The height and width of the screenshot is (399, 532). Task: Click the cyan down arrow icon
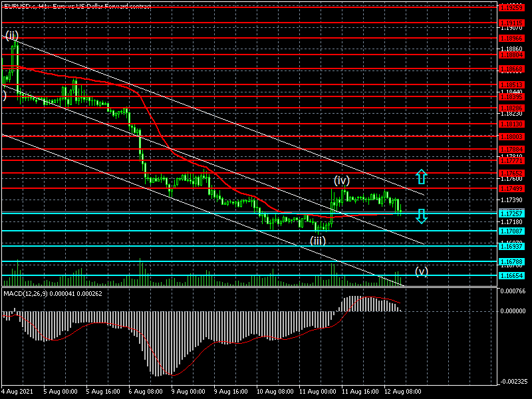[x=421, y=215]
